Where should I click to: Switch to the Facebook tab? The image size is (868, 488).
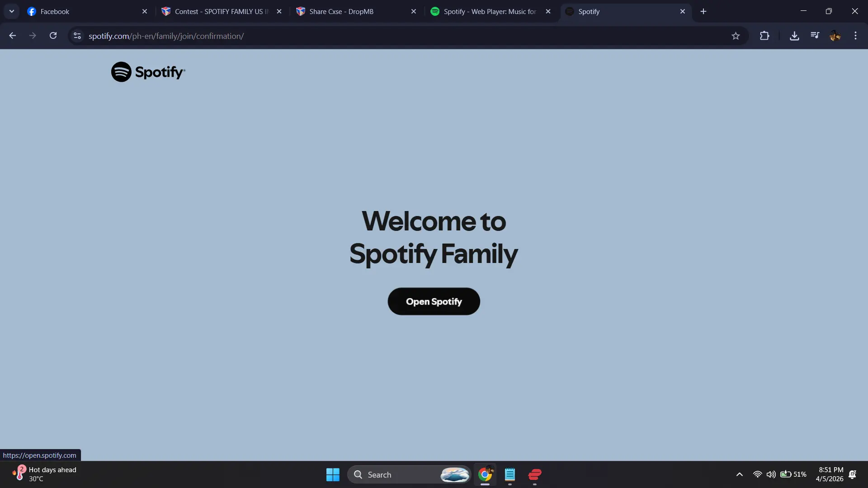tap(86, 11)
